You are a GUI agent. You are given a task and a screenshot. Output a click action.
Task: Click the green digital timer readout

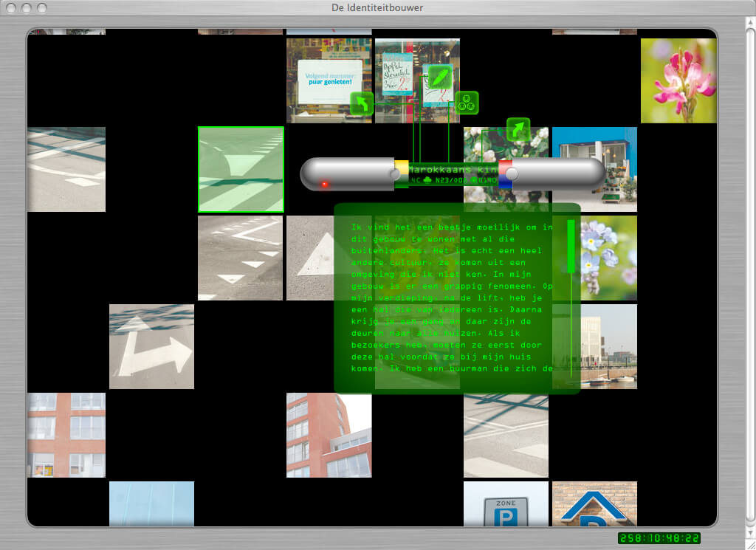pyautogui.click(x=659, y=538)
